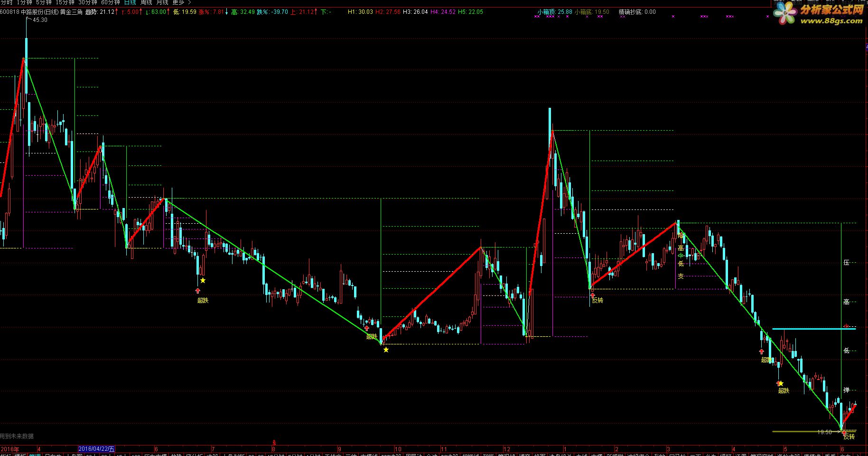Click the red arrow above the second 超跌 label

[x=367, y=328]
